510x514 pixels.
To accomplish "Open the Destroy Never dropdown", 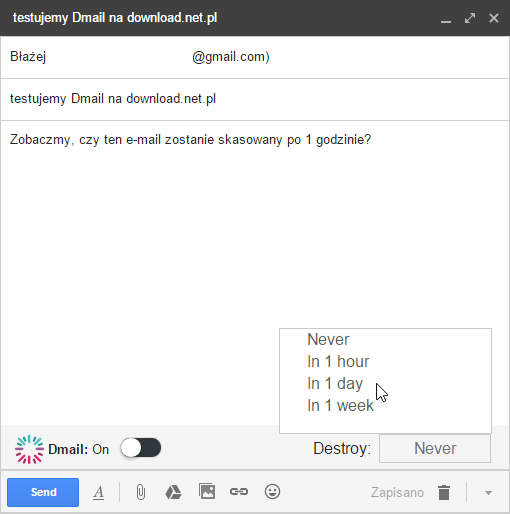I will tap(435, 448).
